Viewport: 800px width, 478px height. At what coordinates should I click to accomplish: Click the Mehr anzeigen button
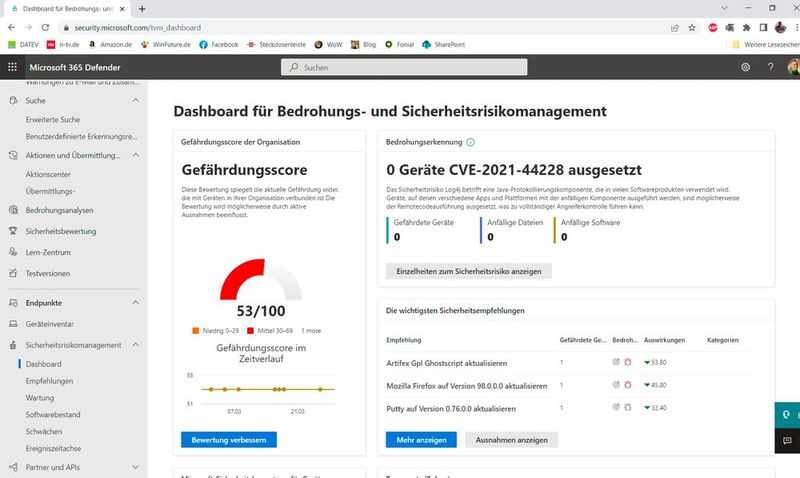421,440
